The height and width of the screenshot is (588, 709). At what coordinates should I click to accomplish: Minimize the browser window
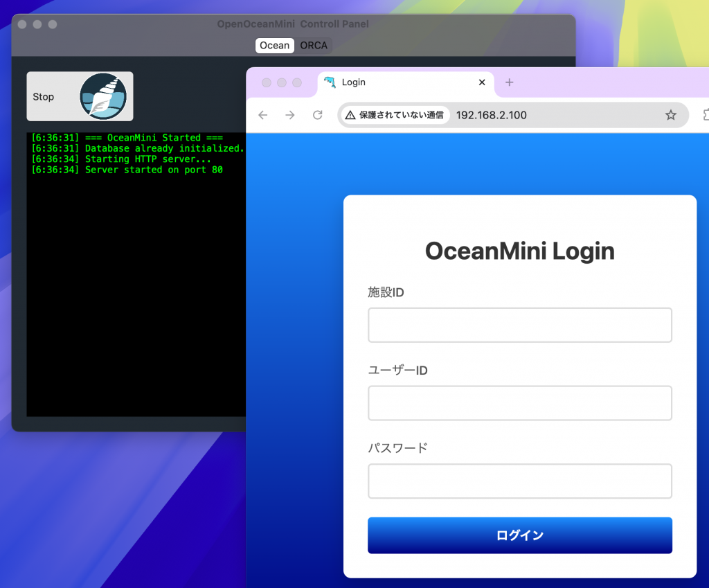(282, 83)
